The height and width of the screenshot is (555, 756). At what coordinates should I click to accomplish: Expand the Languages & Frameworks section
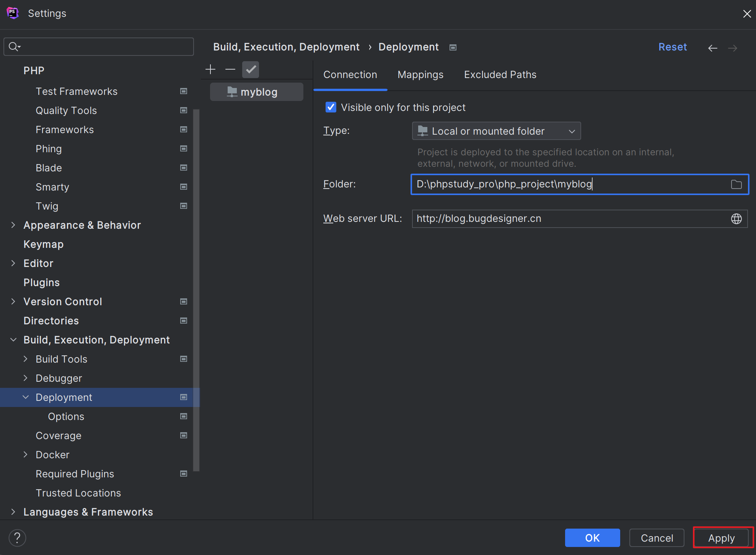(13, 512)
